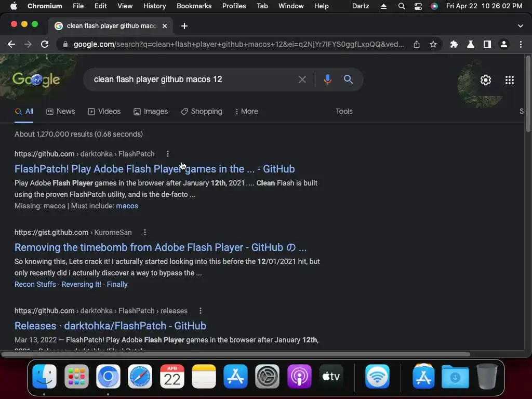The width and height of the screenshot is (532, 399).
Task: Open the Bookmarks menu
Action: [194, 6]
